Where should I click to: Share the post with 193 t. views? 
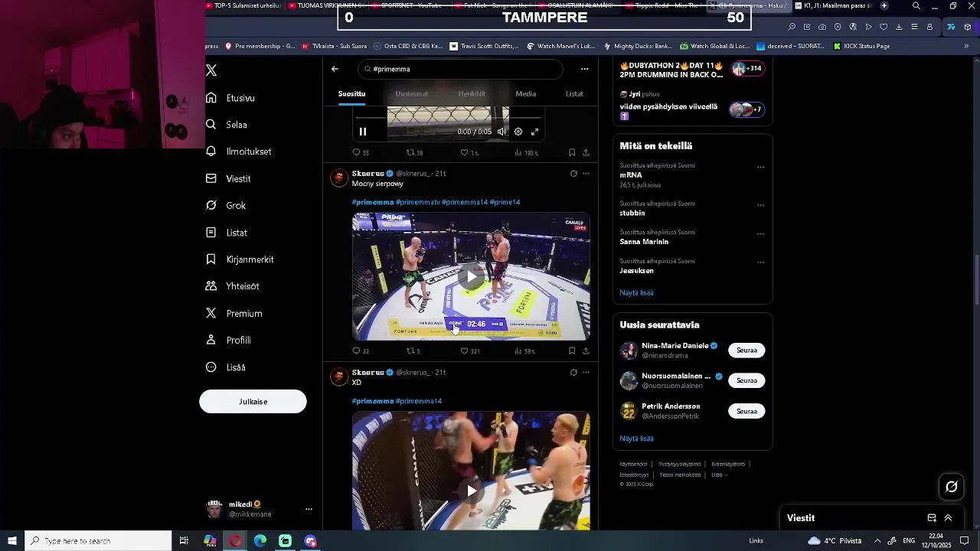pyautogui.click(x=586, y=152)
